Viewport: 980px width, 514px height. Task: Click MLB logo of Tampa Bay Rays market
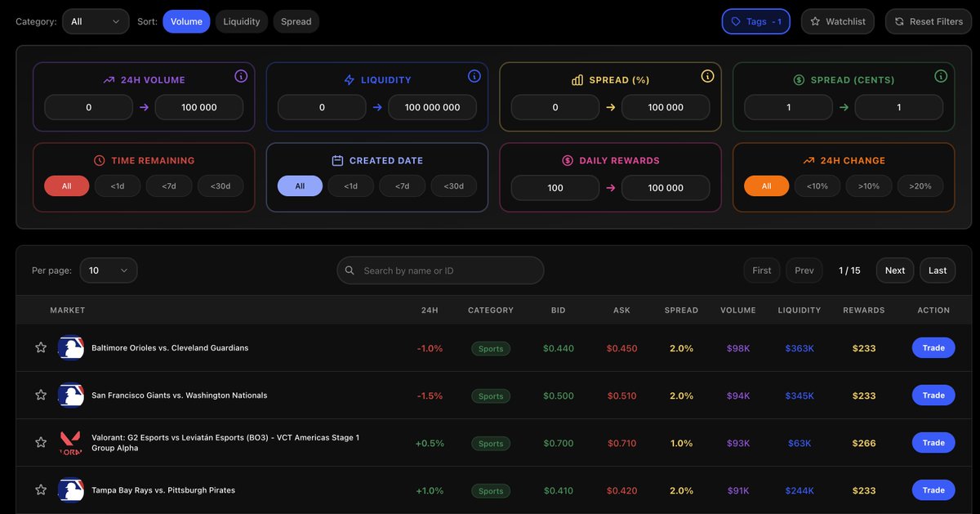71,490
